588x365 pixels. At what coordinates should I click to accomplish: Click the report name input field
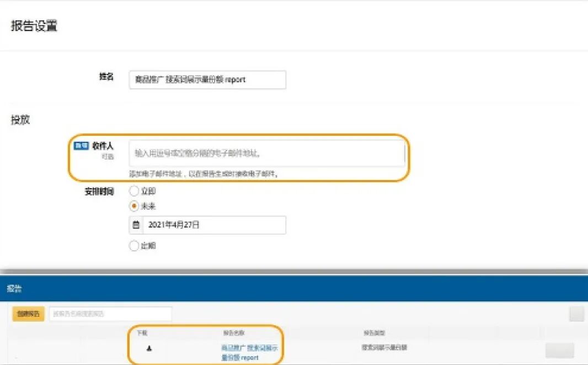(207, 80)
